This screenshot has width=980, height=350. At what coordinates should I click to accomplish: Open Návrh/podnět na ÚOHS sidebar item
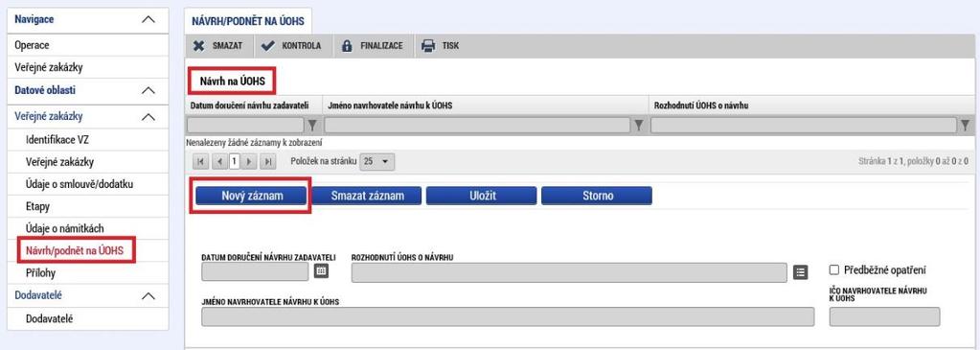coord(75,251)
